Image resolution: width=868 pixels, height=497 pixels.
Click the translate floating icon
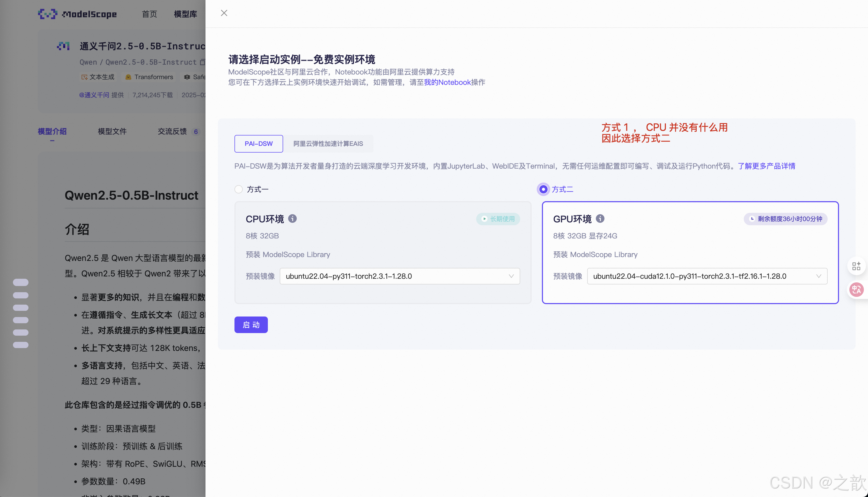pyautogui.click(x=856, y=290)
